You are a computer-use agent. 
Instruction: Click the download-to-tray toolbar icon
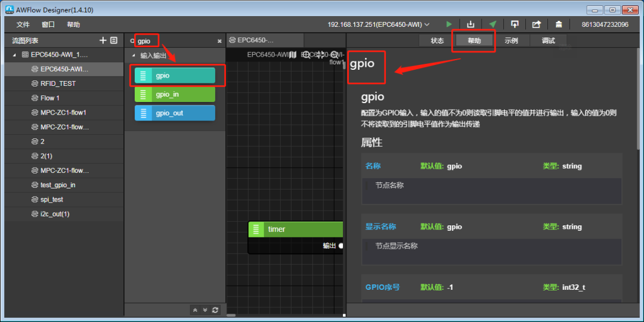(x=470, y=24)
